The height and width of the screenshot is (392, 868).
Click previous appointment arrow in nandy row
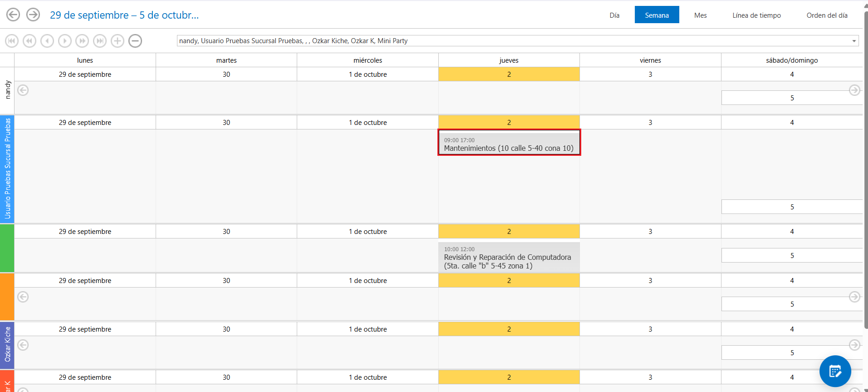tap(23, 90)
